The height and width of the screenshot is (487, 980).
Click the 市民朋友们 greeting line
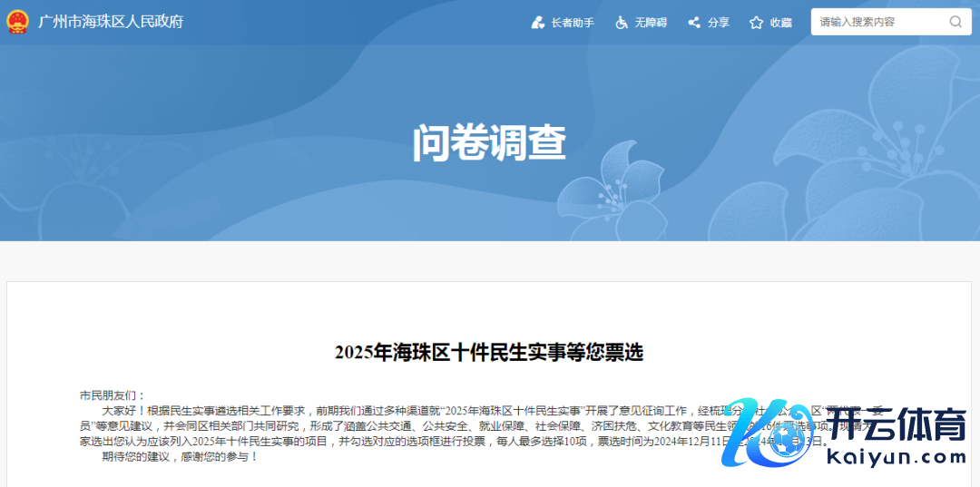point(113,395)
